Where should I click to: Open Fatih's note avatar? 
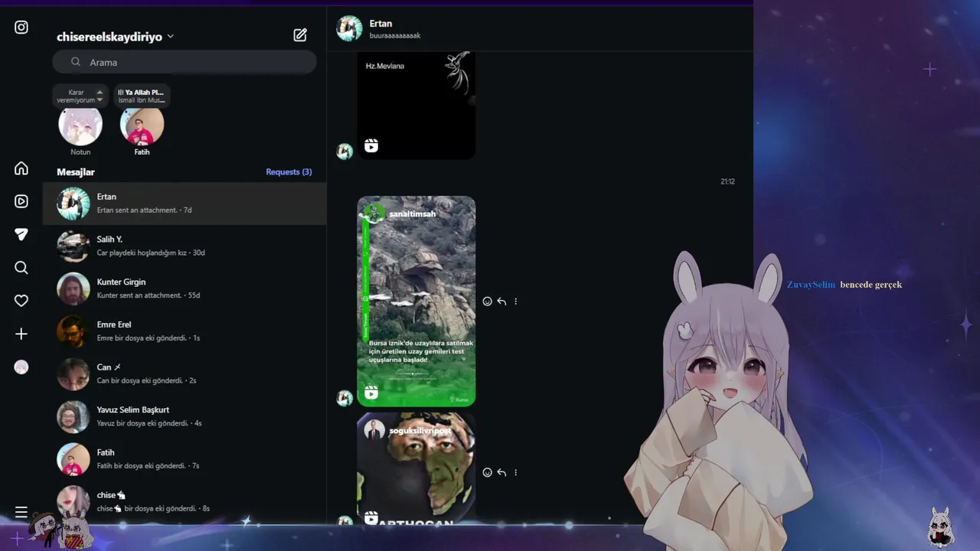point(142,127)
